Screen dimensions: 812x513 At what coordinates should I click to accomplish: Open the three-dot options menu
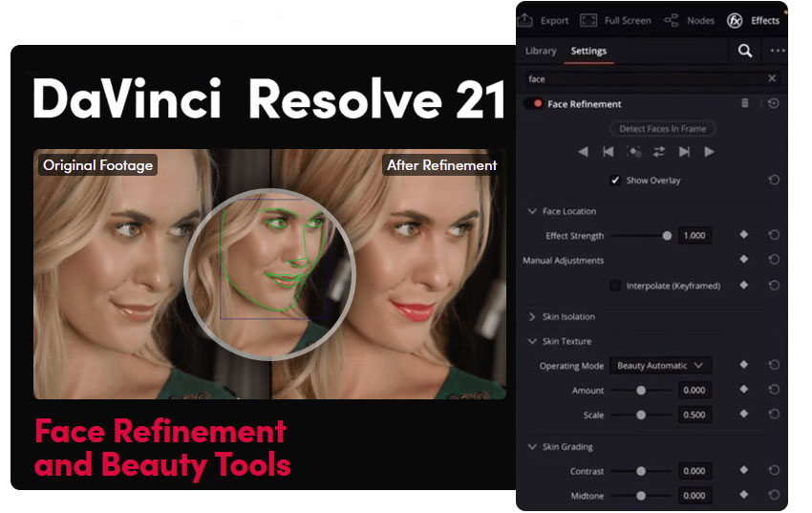(778, 51)
